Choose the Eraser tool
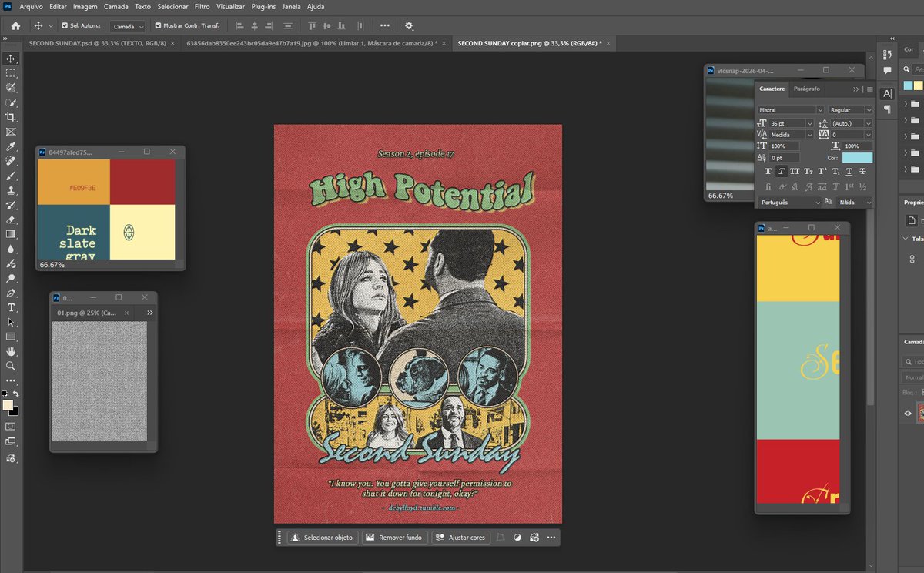Screen dimensions: 924x573 point(11,219)
